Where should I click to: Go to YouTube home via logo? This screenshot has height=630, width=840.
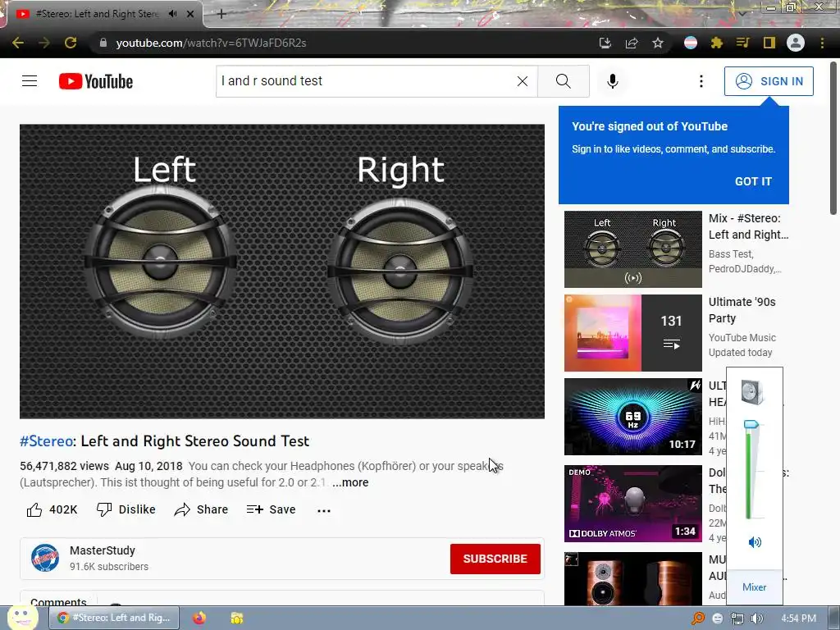[96, 81]
